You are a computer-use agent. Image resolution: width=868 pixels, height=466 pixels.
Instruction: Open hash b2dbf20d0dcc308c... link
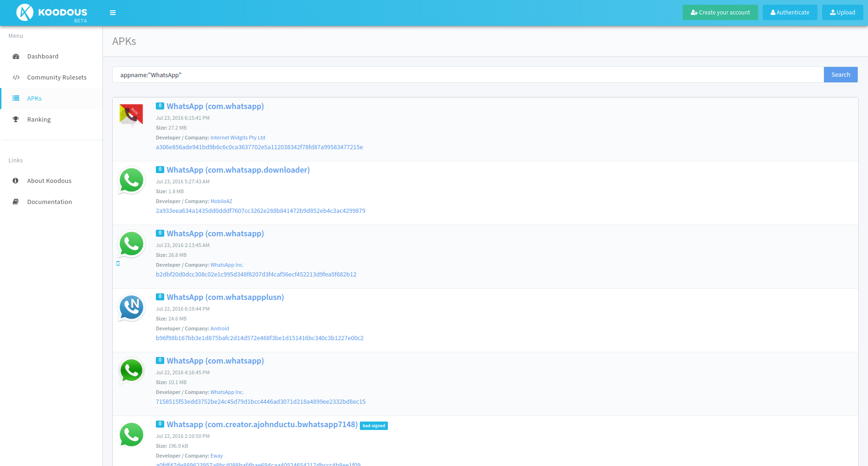click(x=256, y=274)
